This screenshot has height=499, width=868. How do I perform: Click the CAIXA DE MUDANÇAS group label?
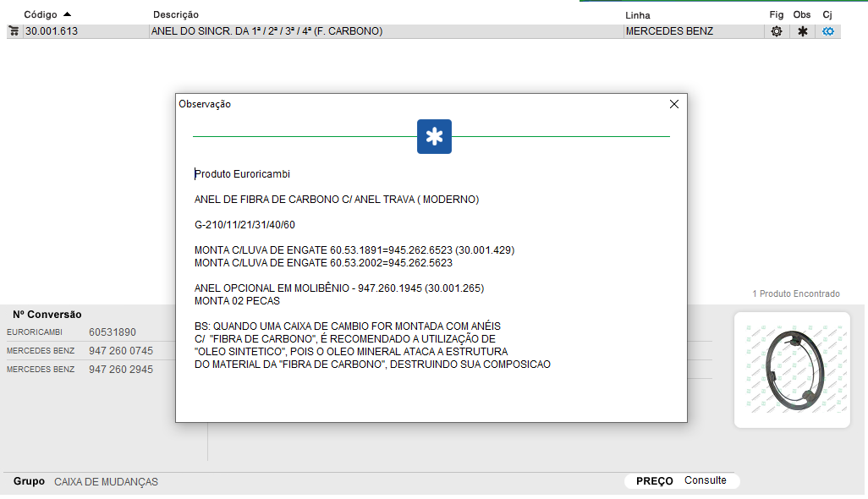click(106, 482)
